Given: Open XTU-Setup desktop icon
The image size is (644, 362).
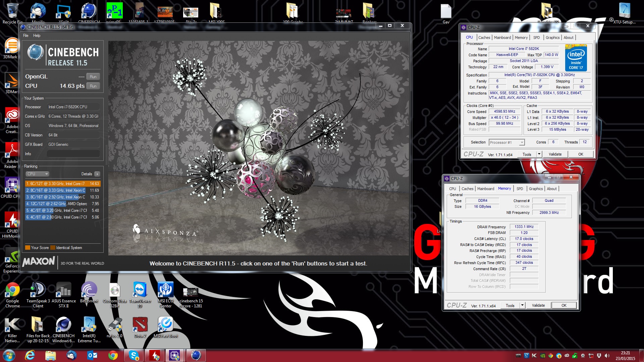Looking at the screenshot, I should pos(624,13).
